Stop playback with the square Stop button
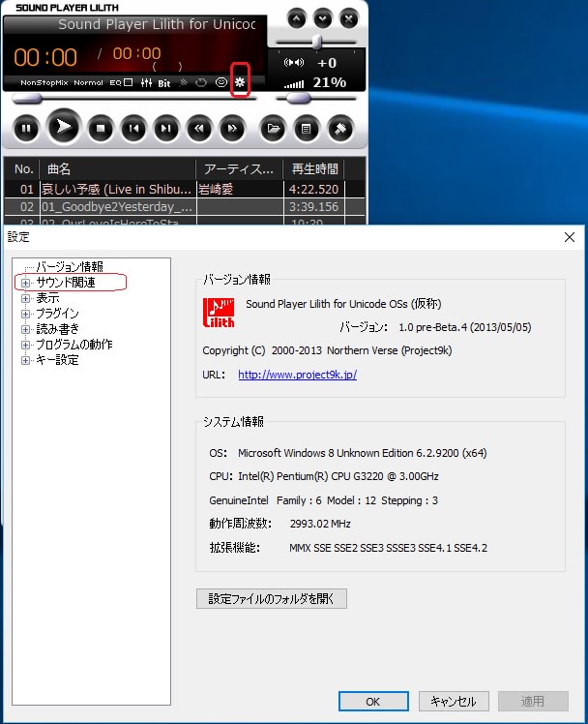Image resolution: width=588 pixels, height=724 pixels. [101, 129]
